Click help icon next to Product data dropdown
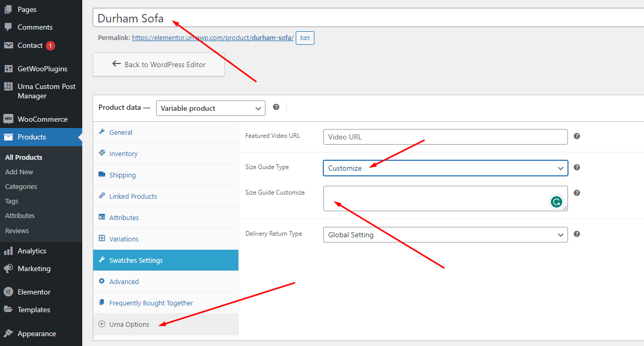This screenshot has width=644, height=346. tap(276, 107)
